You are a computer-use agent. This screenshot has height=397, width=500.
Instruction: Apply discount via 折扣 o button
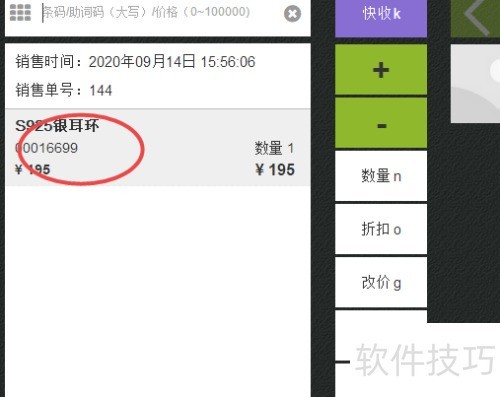[381, 229]
